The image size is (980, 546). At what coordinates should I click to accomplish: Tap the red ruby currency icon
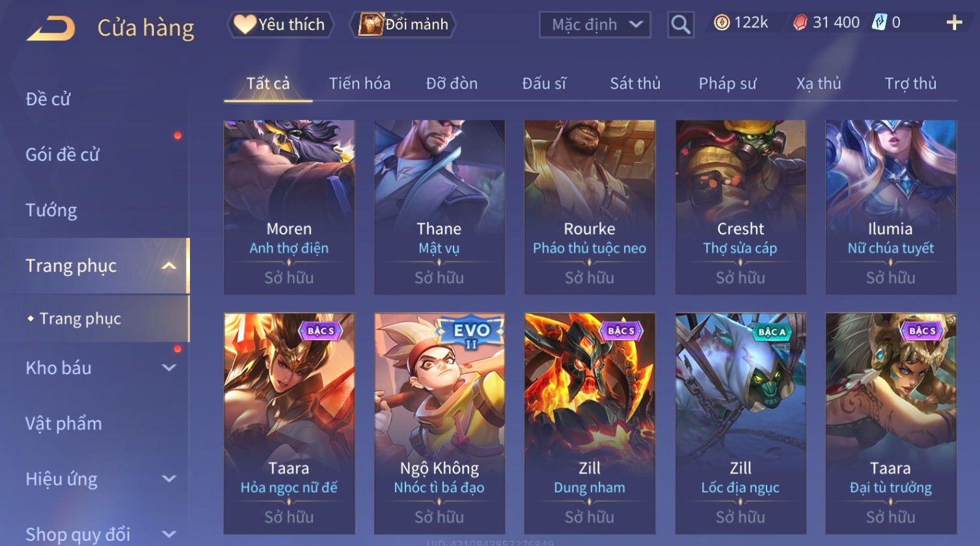pyautogui.click(x=800, y=23)
